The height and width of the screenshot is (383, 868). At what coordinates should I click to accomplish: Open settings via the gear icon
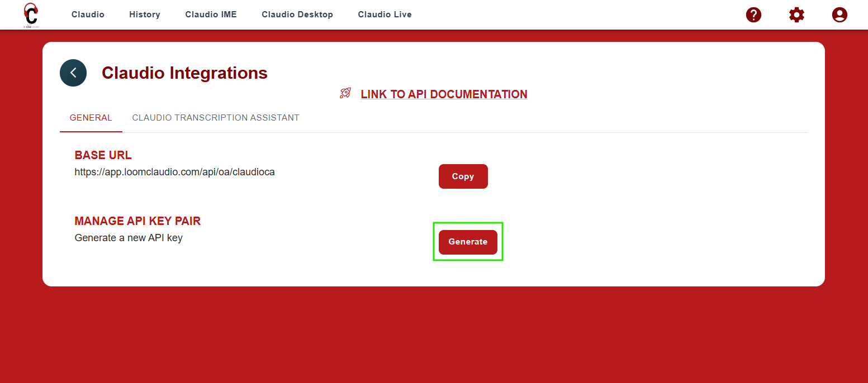(x=796, y=15)
